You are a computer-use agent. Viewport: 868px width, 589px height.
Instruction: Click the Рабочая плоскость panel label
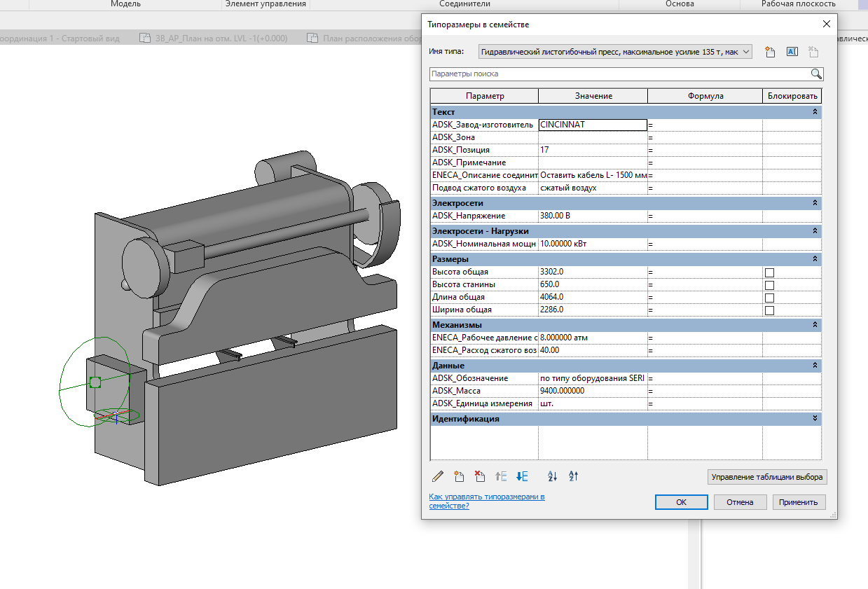click(798, 4)
